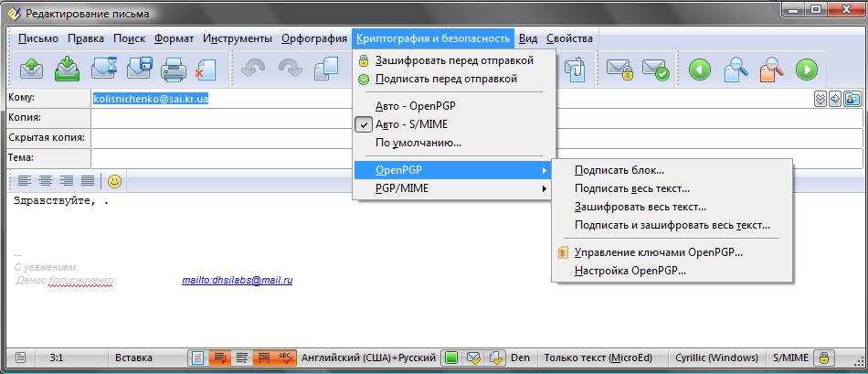Open the S/MIME selector in status bar
The image size is (868, 374).
pyautogui.click(x=790, y=358)
